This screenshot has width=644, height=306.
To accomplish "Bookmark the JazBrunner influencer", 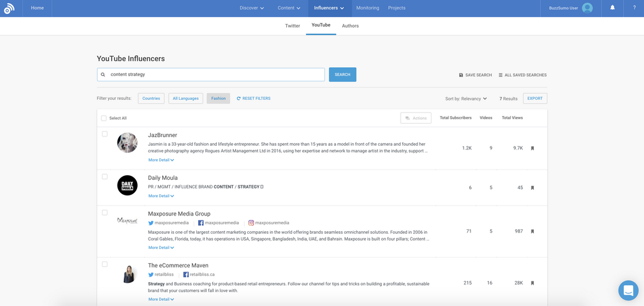I will coord(533,148).
